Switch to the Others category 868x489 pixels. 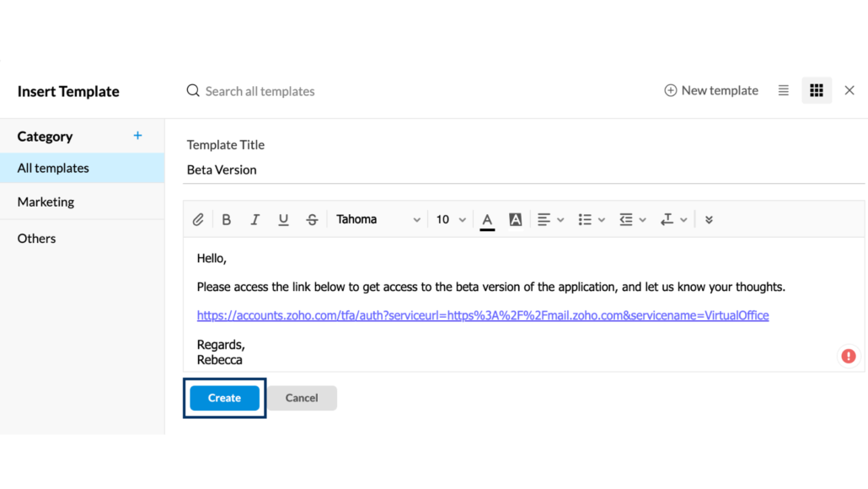pyautogui.click(x=36, y=238)
